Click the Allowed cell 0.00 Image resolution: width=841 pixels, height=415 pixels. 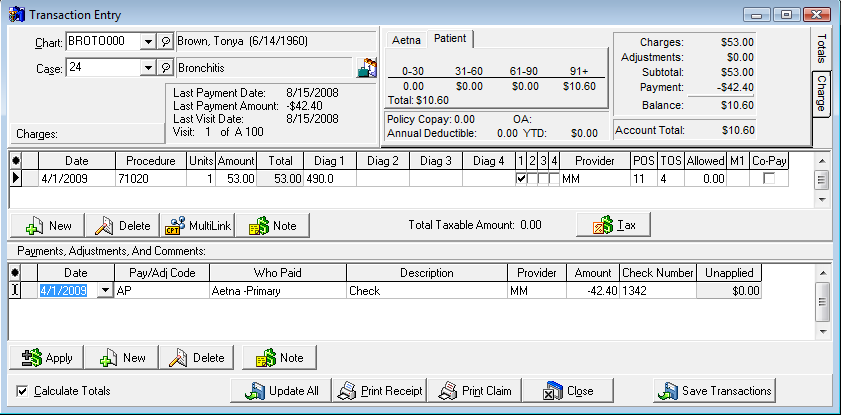click(x=706, y=179)
